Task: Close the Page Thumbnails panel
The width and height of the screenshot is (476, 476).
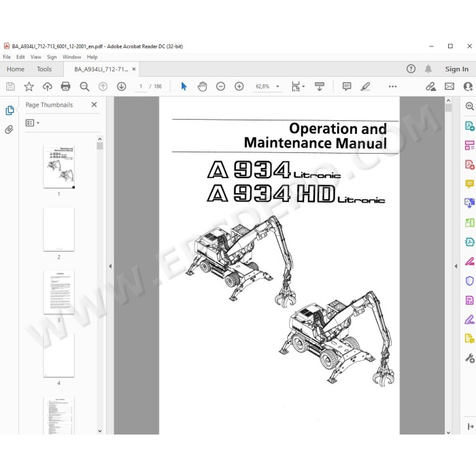Action: point(94,105)
